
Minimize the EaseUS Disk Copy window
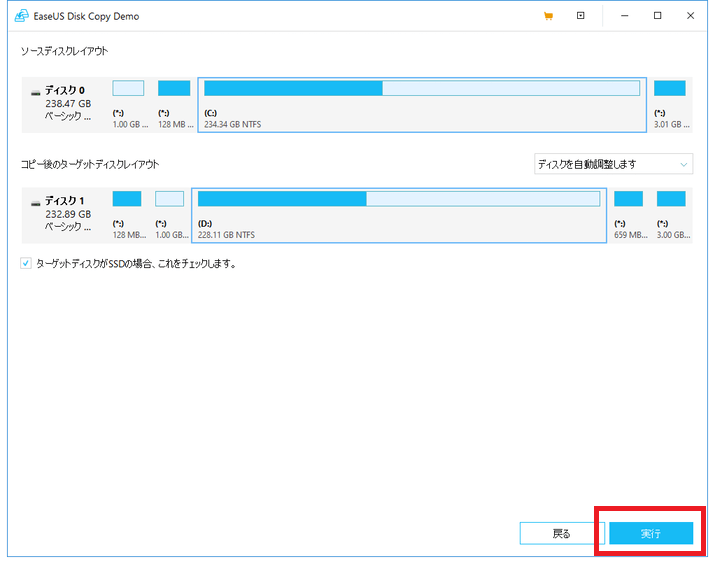click(x=623, y=16)
